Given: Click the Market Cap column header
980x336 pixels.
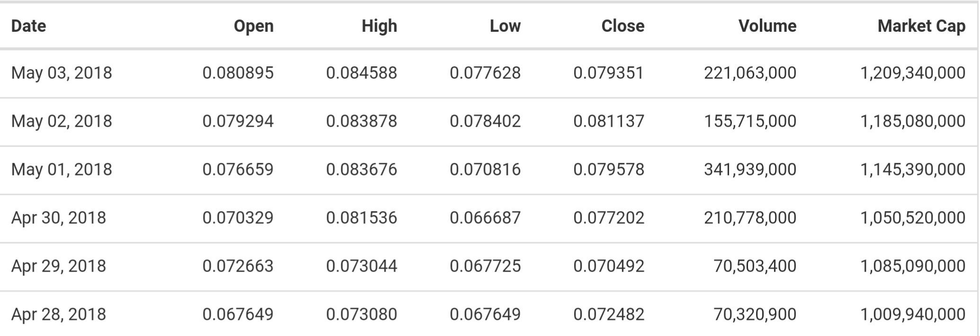Looking at the screenshot, I should pyautogui.click(x=921, y=26).
